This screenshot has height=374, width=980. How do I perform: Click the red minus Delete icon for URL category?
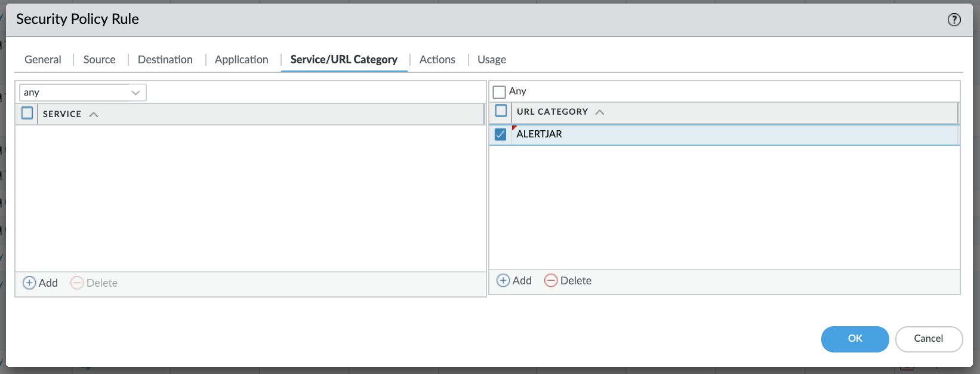coord(551,280)
